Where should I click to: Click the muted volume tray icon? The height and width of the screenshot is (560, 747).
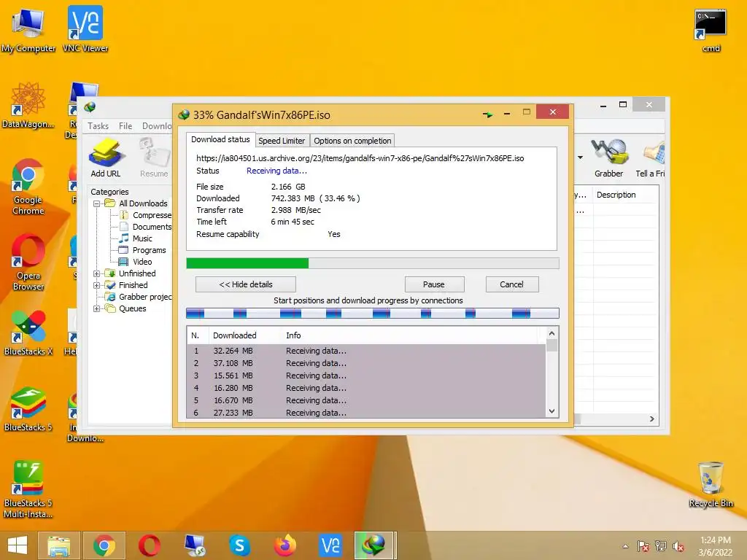pyautogui.click(x=678, y=546)
